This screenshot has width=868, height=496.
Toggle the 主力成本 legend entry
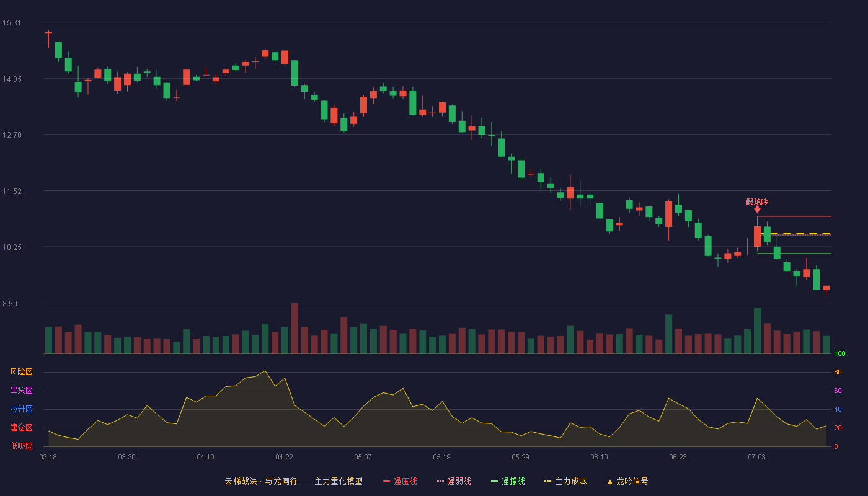tap(565, 481)
